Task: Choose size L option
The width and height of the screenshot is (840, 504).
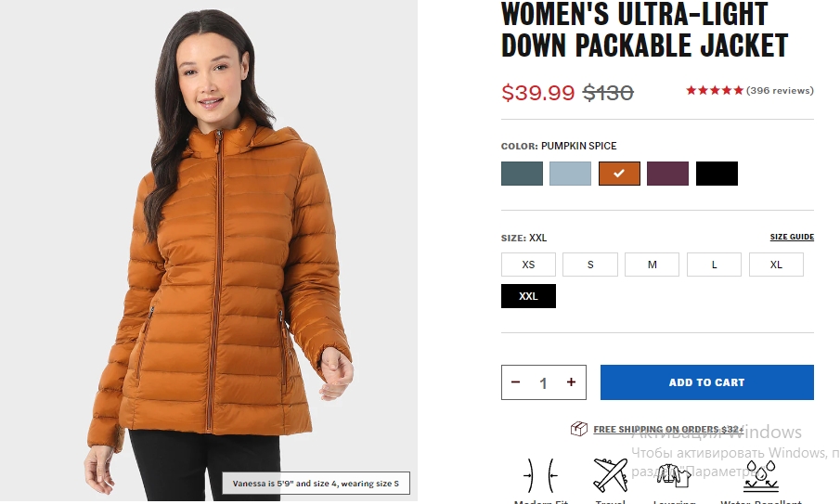Action: (x=714, y=265)
